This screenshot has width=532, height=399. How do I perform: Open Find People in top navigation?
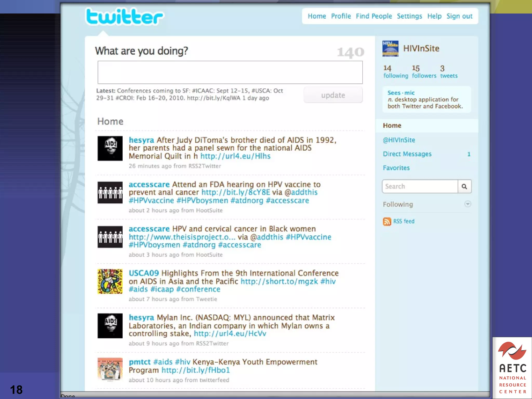(374, 16)
